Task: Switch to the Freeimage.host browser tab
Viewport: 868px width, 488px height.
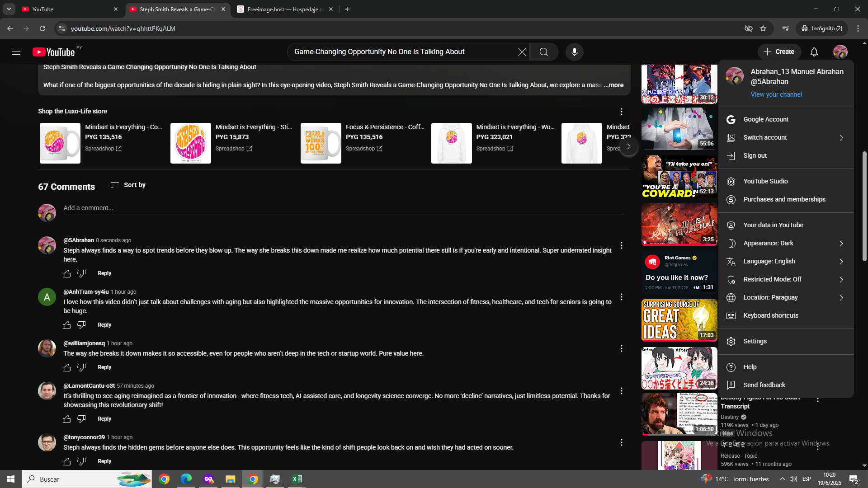Action: coord(285,9)
